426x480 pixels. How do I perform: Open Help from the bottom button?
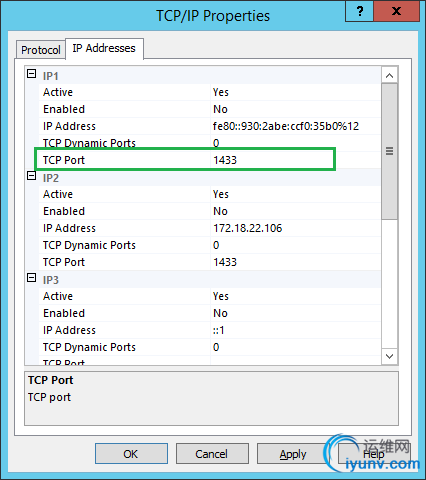(374, 454)
